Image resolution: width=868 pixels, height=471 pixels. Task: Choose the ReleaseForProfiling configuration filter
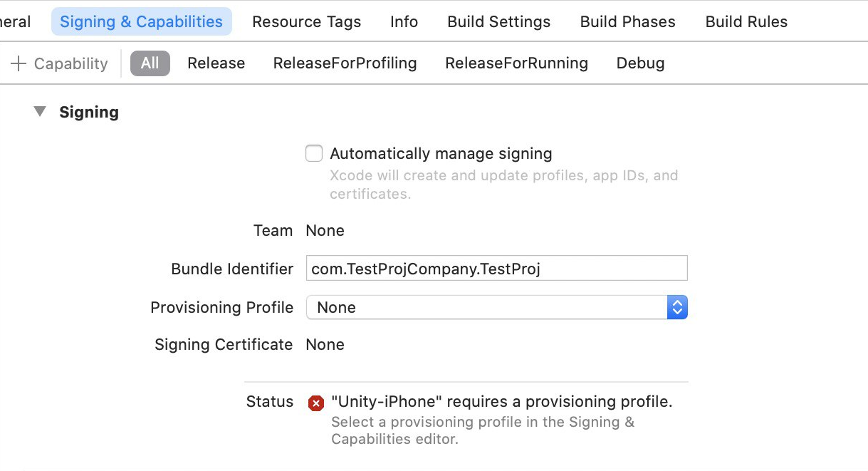[x=345, y=63]
